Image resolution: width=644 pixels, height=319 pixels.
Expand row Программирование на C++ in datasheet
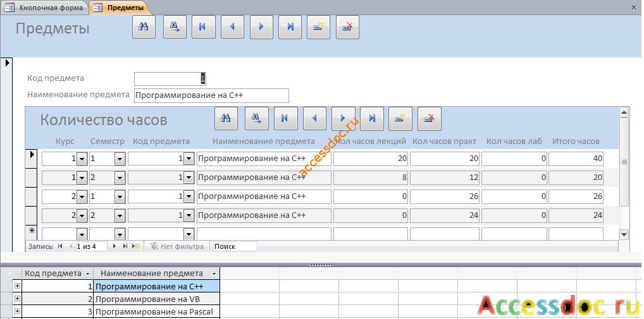[x=17, y=286]
